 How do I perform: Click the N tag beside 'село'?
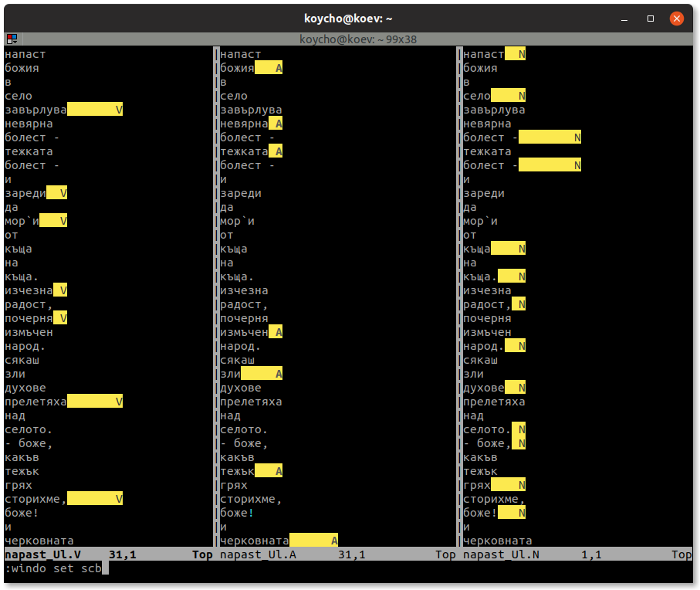[x=522, y=96]
